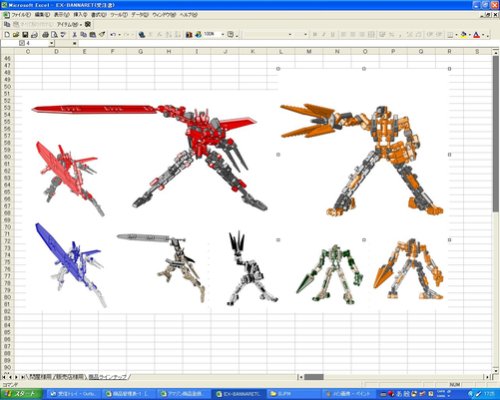This screenshot has height=400, width=500.
Task: Open the ファイル (File) menu
Action: (x=21, y=15)
